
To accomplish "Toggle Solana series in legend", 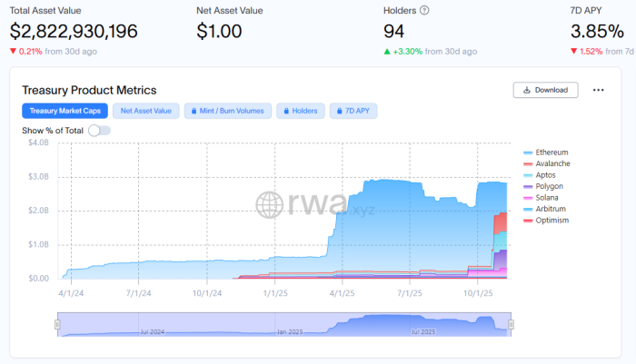I will pyautogui.click(x=548, y=197).
